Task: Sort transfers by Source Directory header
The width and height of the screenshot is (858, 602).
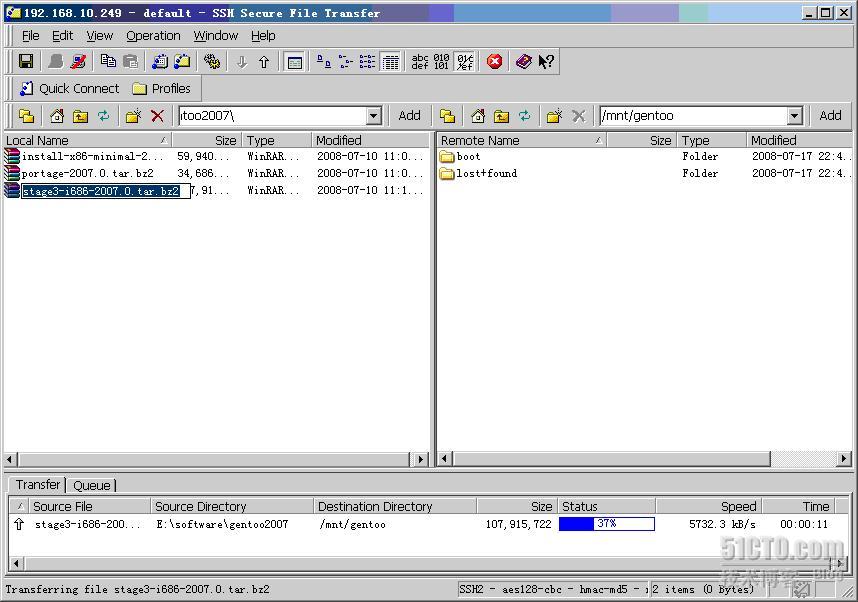Action: pyautogui.click(x=233, y=506)
